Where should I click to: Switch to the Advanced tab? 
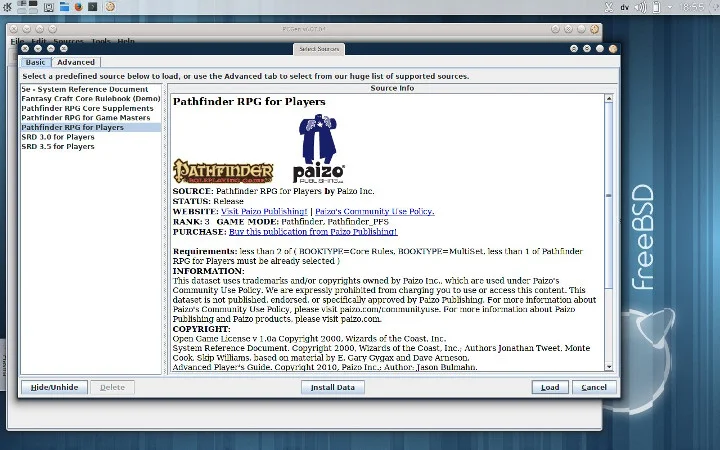tap(76, 62)
